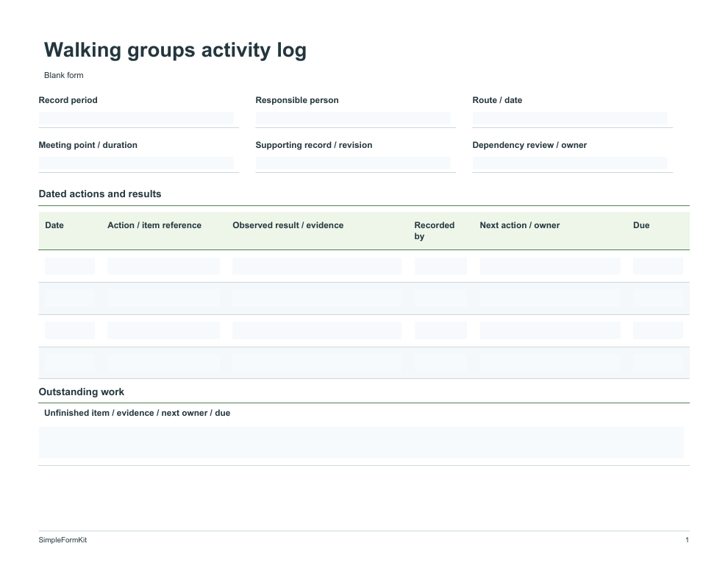728x563 pixels.
Task: Click the 'Route / date' label
Action: [x=497, y=100]
